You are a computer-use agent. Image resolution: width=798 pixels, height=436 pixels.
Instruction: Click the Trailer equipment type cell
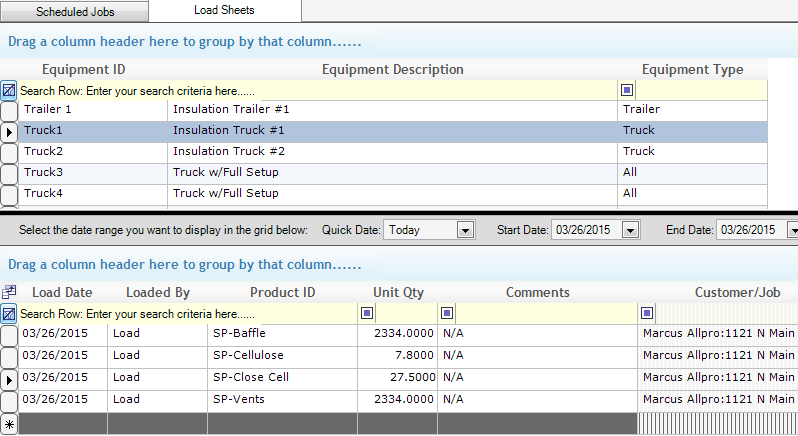692,109
